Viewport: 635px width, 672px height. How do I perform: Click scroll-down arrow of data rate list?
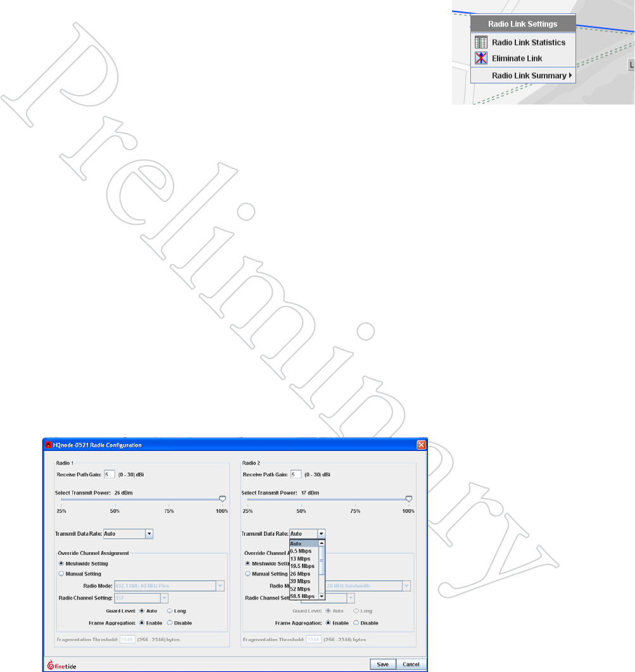point(322,596)
